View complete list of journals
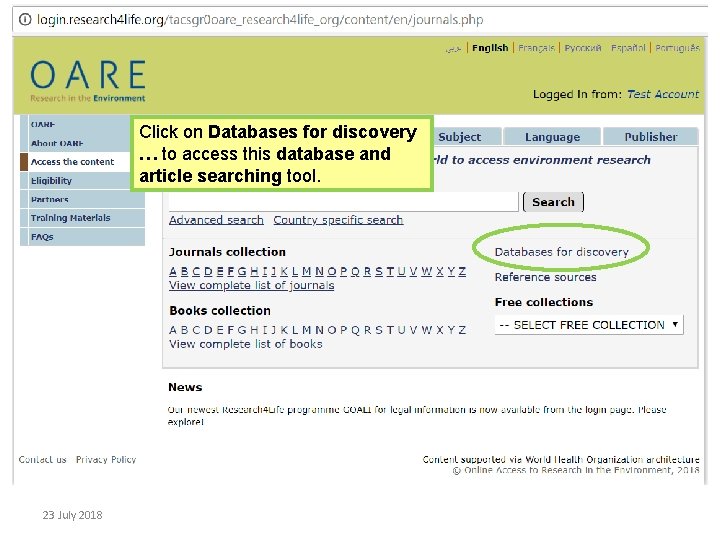 click(252, 285)
